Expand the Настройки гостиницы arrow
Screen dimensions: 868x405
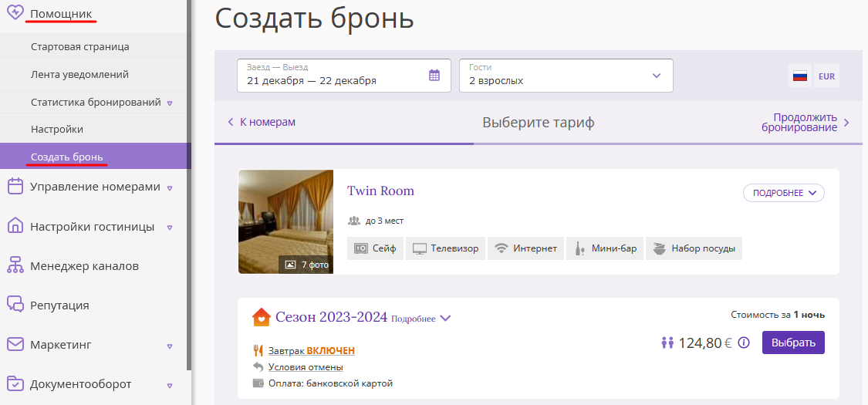[x=170, y=228]
